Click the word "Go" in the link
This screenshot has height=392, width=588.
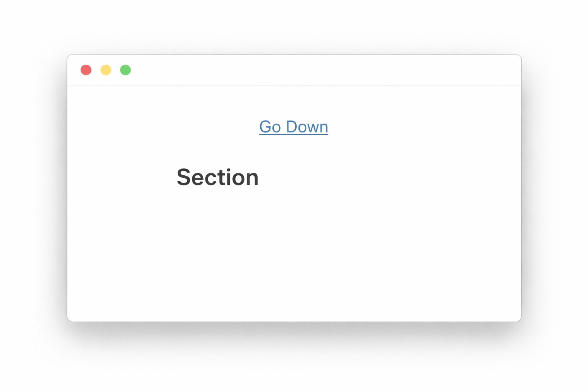[x=270, y=127]
